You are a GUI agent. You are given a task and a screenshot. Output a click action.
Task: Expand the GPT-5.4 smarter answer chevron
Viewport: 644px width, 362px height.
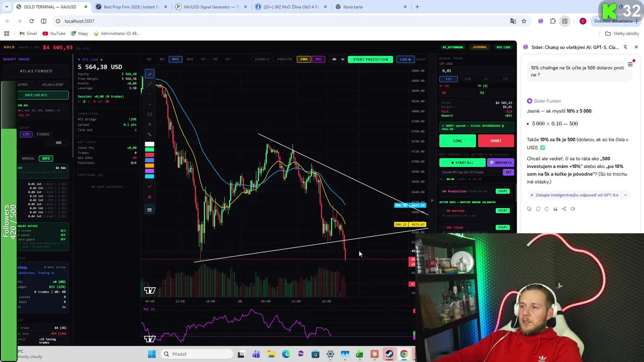625,195
